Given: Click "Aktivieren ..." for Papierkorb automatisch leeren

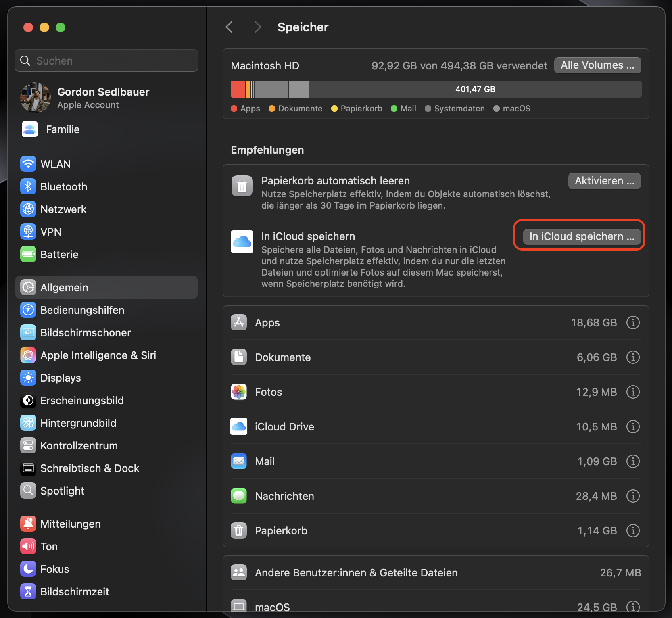Looking at the screenshot, I should (x=604, y=181).
